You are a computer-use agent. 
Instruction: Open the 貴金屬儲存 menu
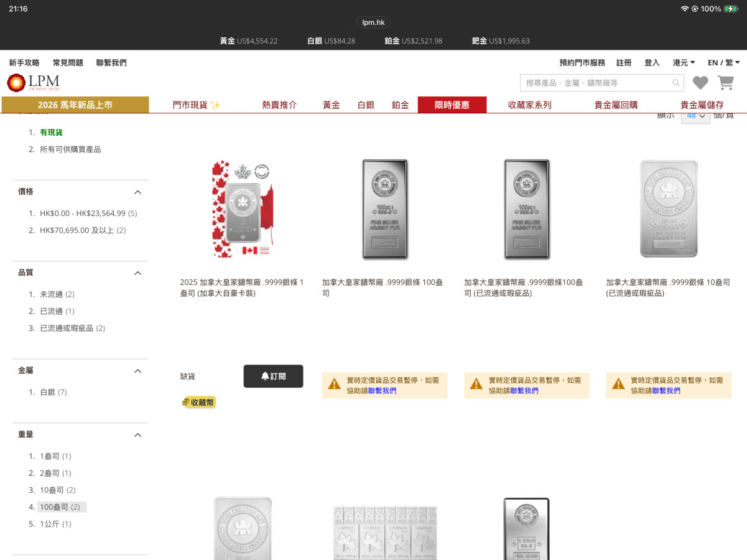click(x=702, y=105)
